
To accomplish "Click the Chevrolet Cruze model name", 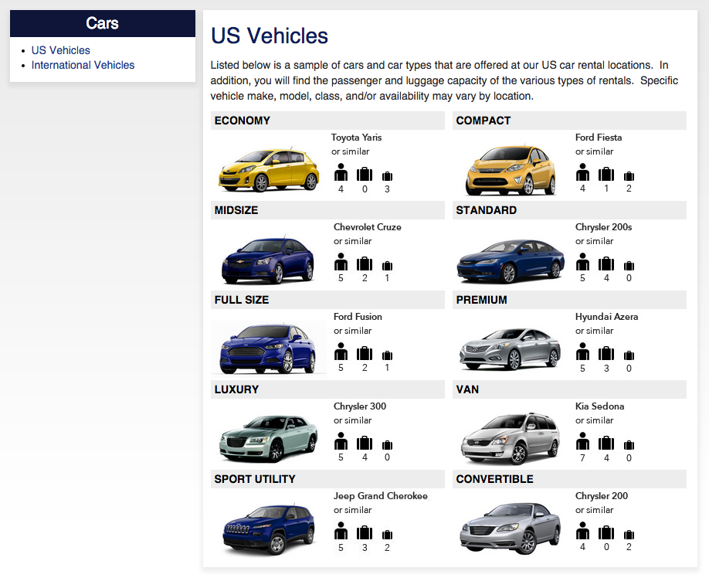I will (x=367, y=227).
